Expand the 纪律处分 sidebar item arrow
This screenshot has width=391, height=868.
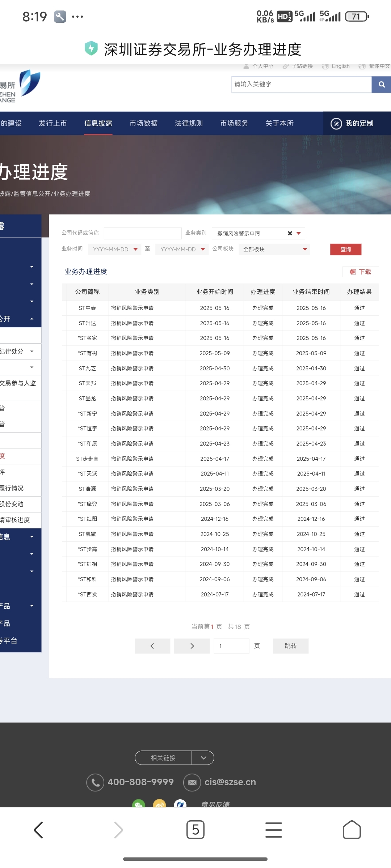tap(32, 351)
